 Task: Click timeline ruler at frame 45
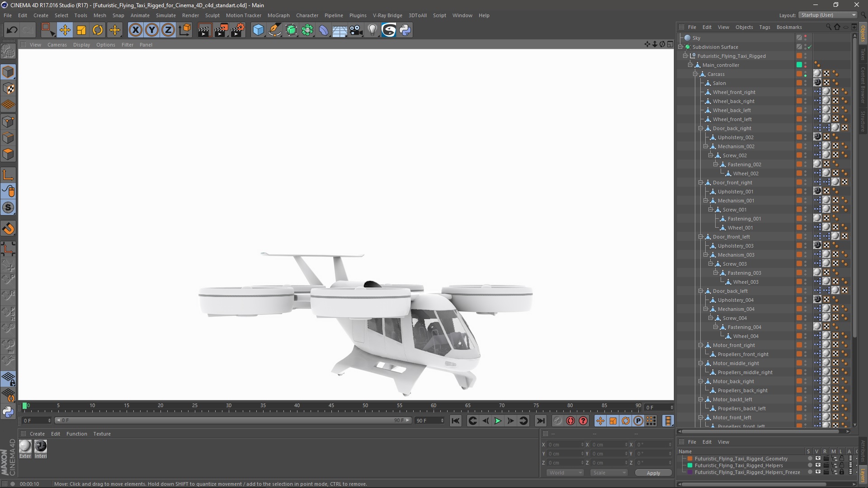(331, 407)
